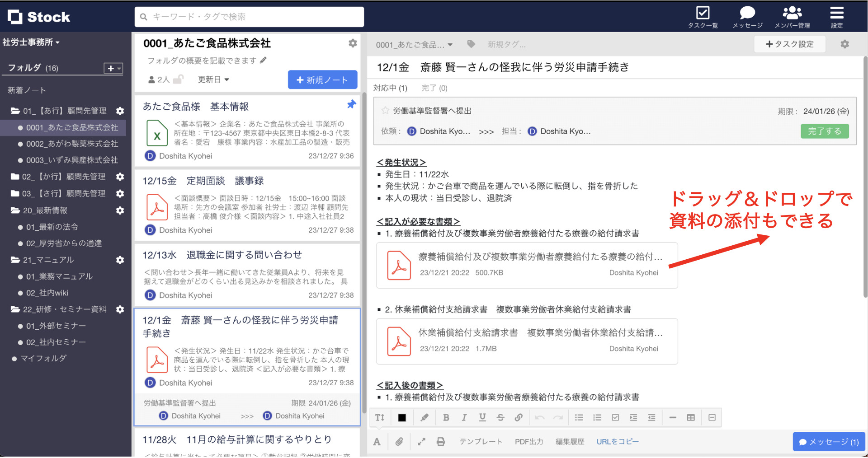Open the black text color swatch
The height and width of the screenshot is (458, 868).
pos(402,417)
